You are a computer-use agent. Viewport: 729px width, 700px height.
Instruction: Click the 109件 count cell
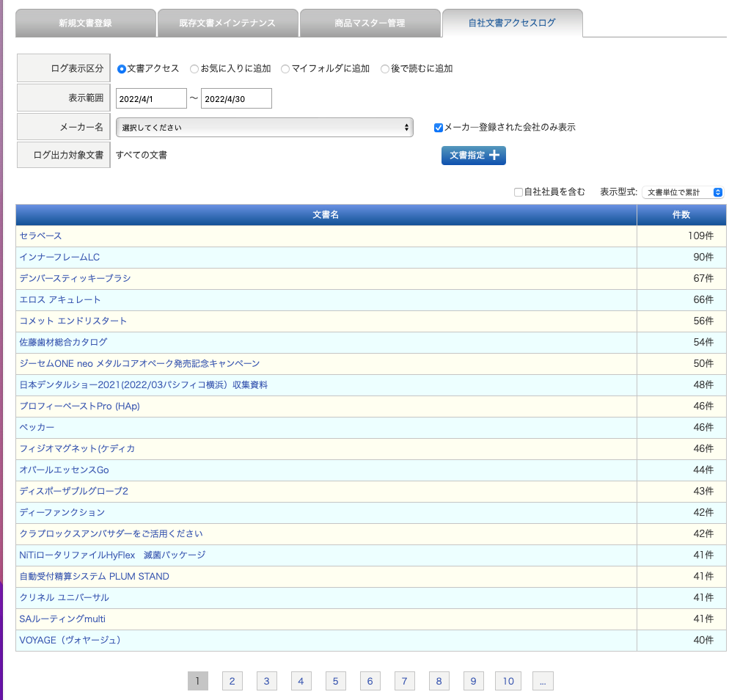point(681,236)
